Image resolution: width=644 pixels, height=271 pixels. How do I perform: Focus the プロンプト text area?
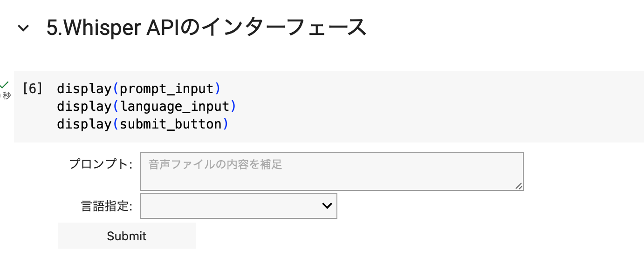pos(331,171)
